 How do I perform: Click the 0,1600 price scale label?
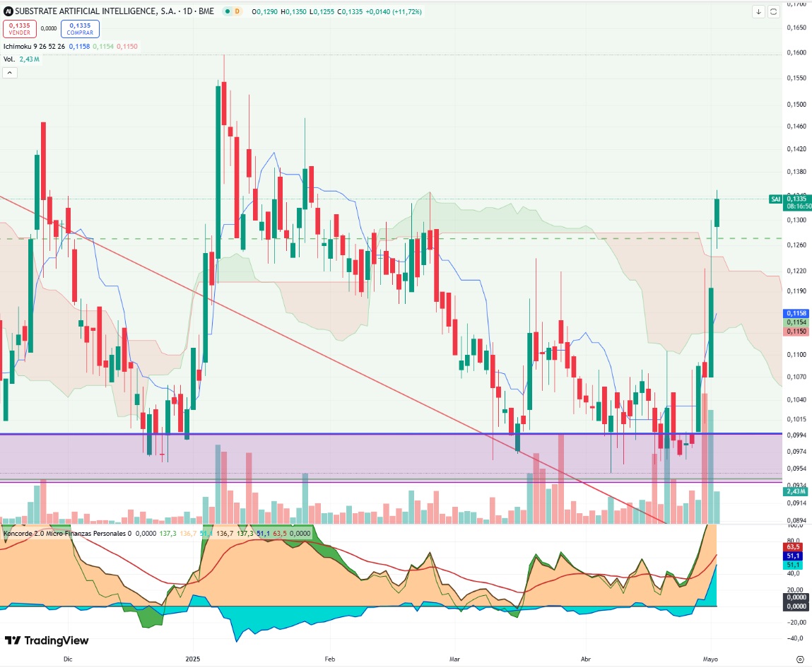(796, 53)
